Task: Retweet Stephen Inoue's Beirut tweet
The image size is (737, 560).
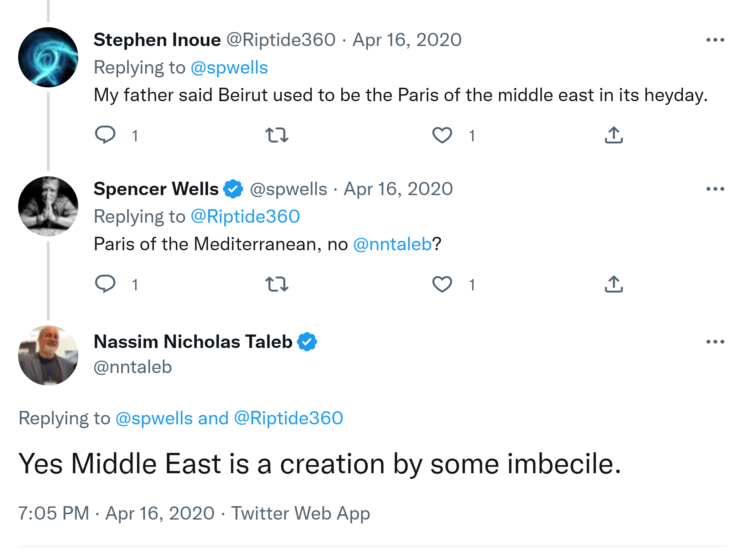Action: [x=277, y=135]
